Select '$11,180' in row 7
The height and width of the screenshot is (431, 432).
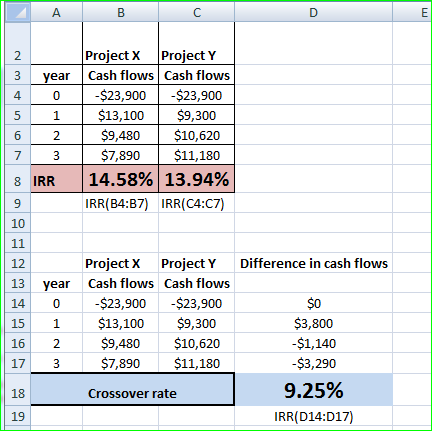197,155
